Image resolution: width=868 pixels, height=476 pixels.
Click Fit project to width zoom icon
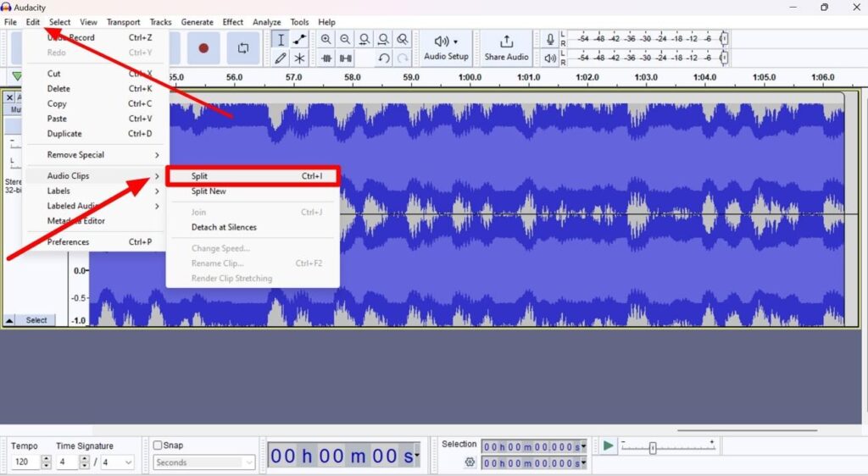(383, 39)
